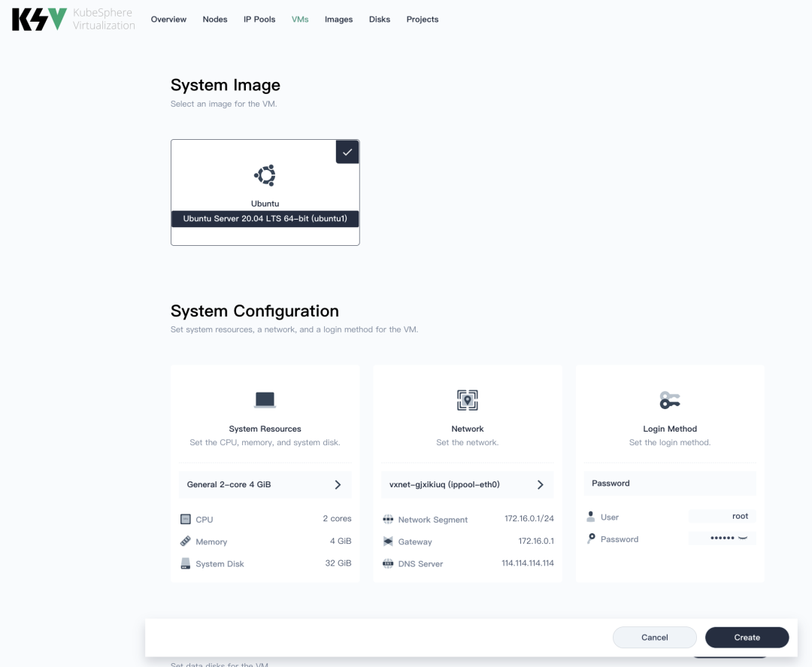
Task: Click the 4 GiB memory value
Action: [x=341, y=541]
